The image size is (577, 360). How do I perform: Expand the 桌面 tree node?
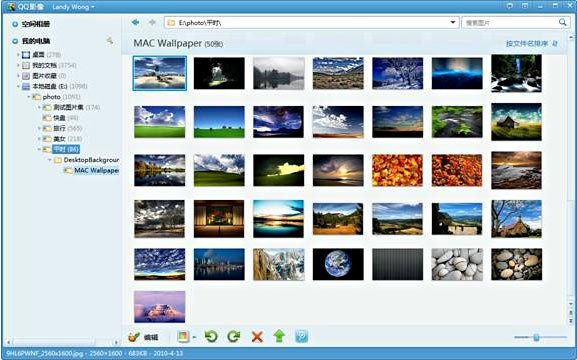pyautogui.click(x=18, y=54)
